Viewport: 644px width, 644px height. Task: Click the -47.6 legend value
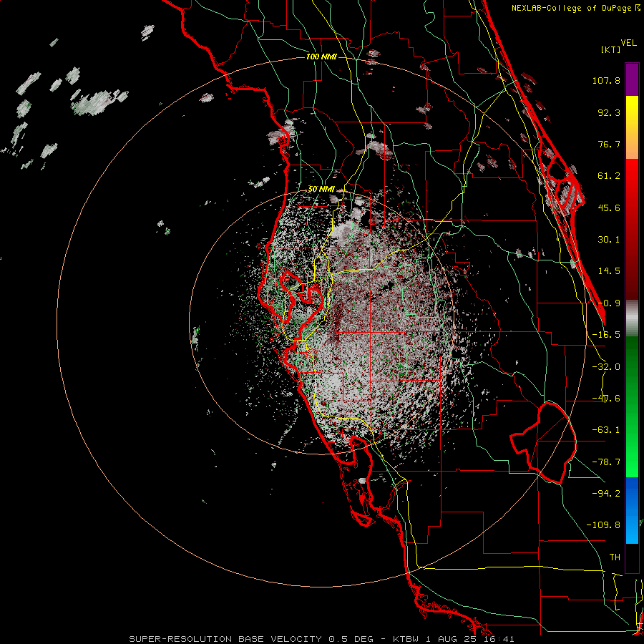(x=606, y=399)
